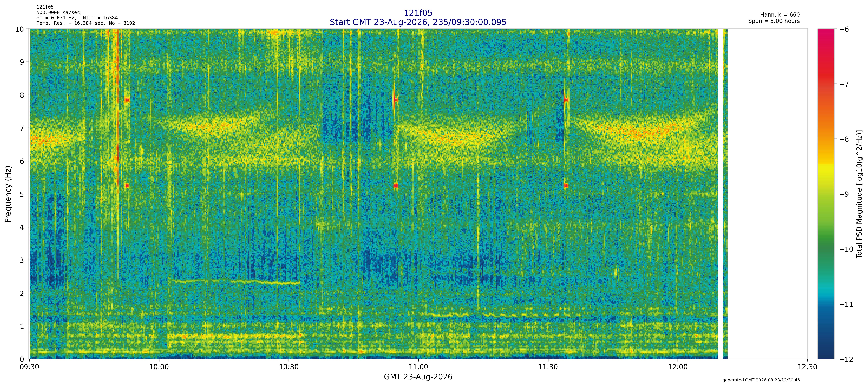Click the "Hann, k = 660" annotation

tap(780, 15)
